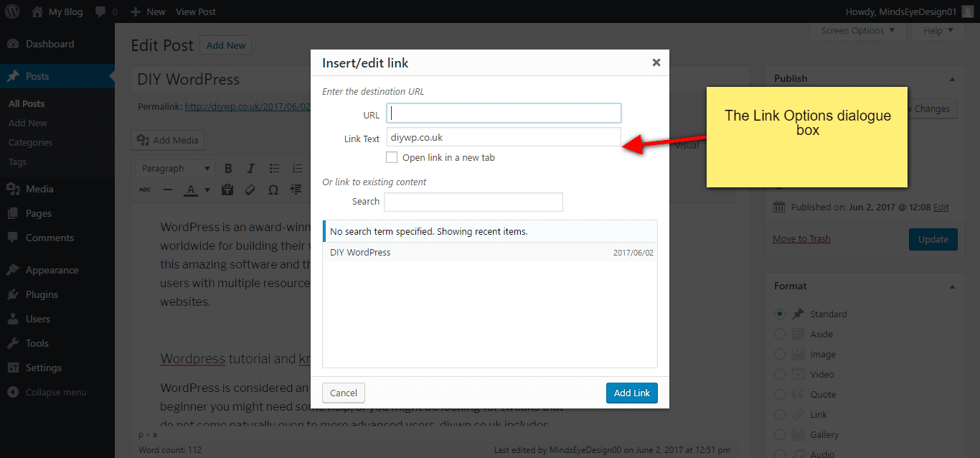This screenshot has height=458, width=980.
Task: Select the Image post format
Action: pos(780,354)
